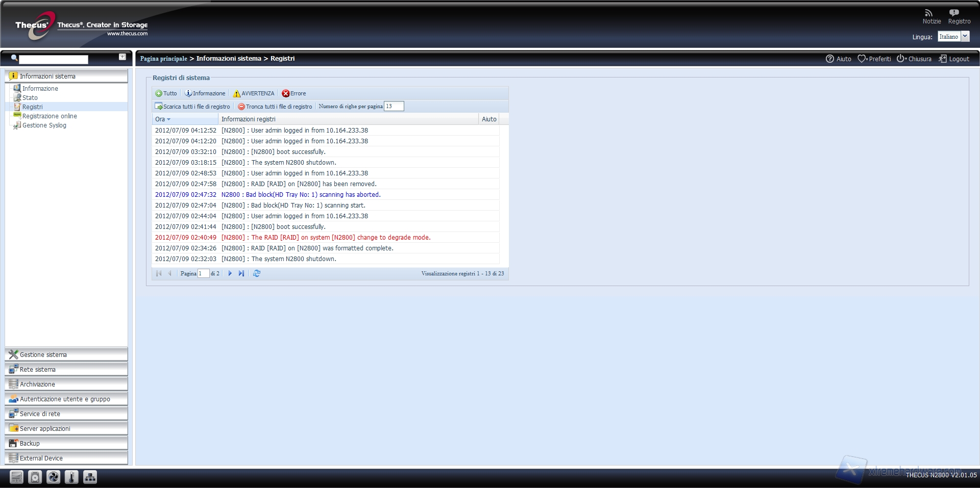Image resolution: width=980 pixels, height=488 pixels.
Task: Open the RAID server status icon
Action: coord(16,477)
